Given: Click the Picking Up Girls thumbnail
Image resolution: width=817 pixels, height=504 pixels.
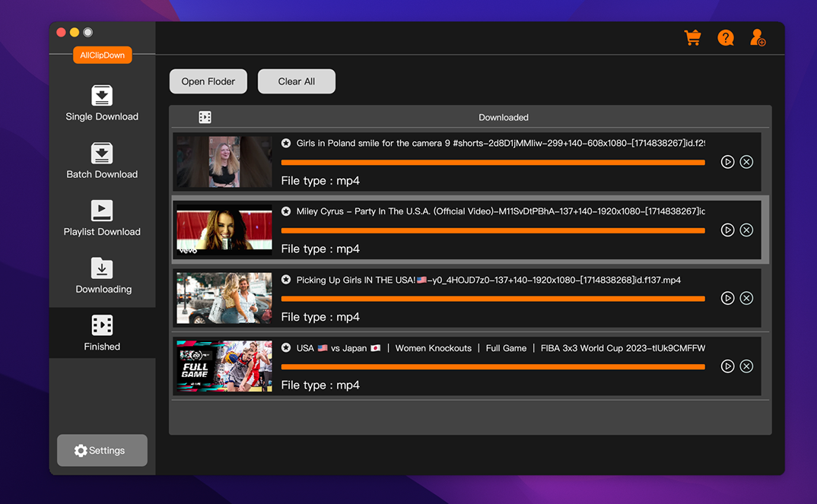Looking at the screenshot, I should coord(224,298).
